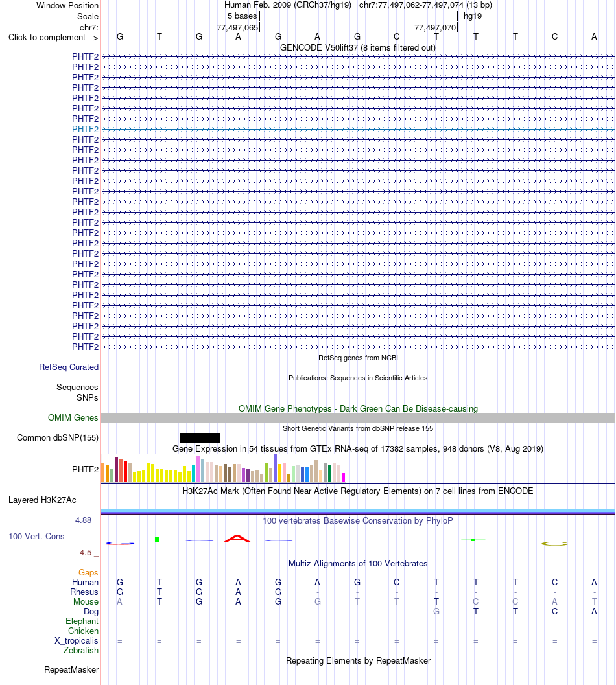Click the SNPs subtrack label
The height and width of the screenshot is (685, 616).
(x=88, y=397)
